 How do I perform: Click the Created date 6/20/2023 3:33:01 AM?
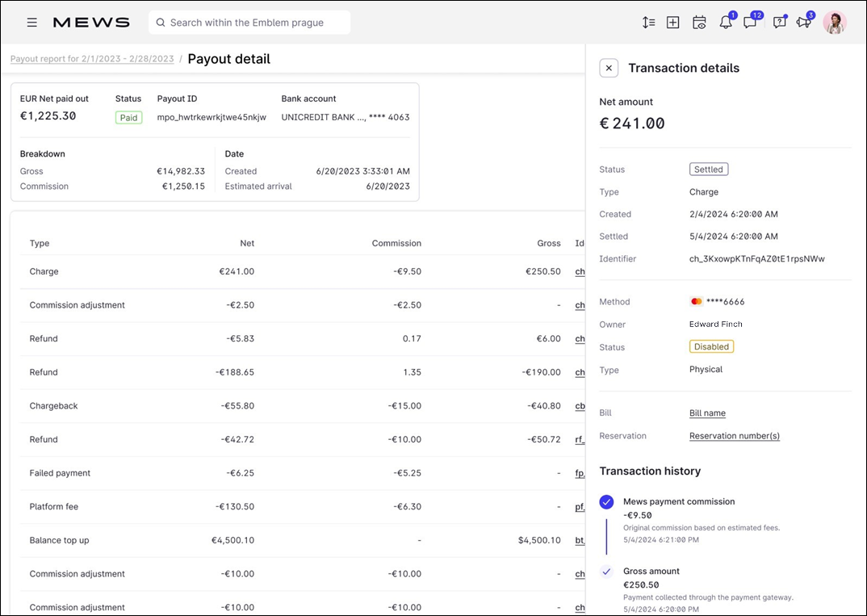tap(362, 171)
